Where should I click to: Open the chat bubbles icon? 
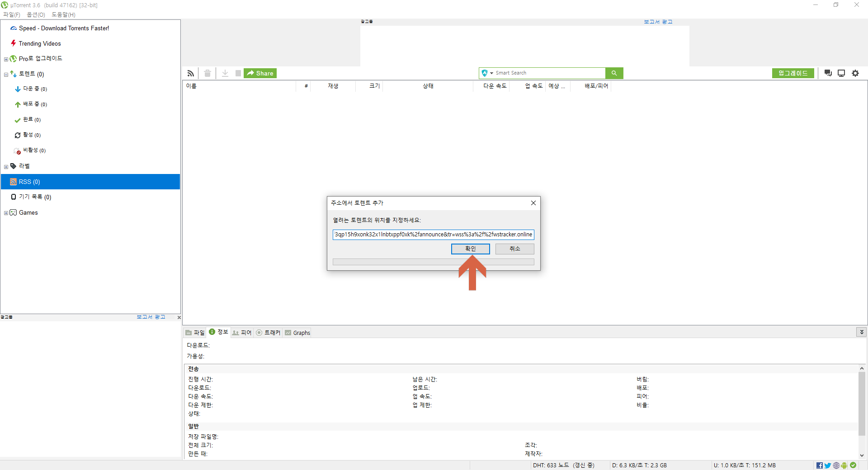(828, 73)
